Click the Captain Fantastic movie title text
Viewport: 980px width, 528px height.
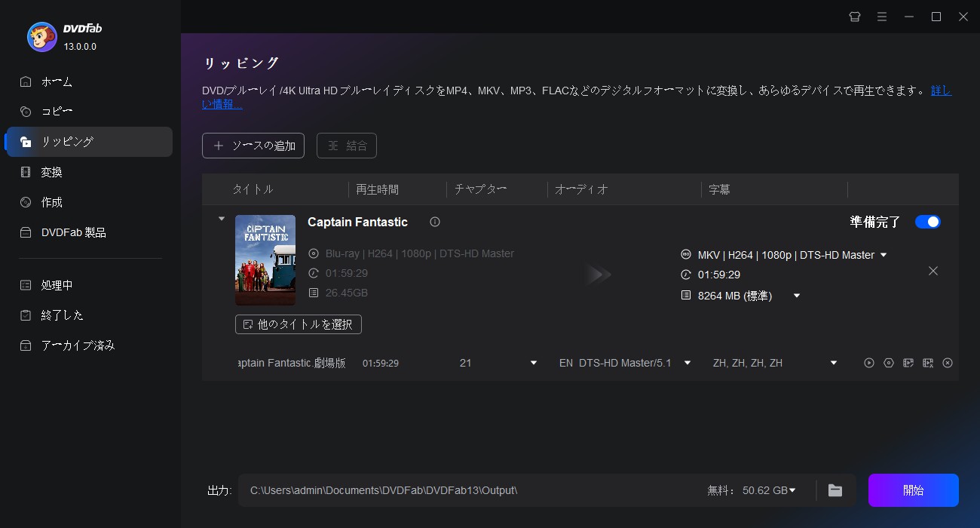tap(357, 222)
